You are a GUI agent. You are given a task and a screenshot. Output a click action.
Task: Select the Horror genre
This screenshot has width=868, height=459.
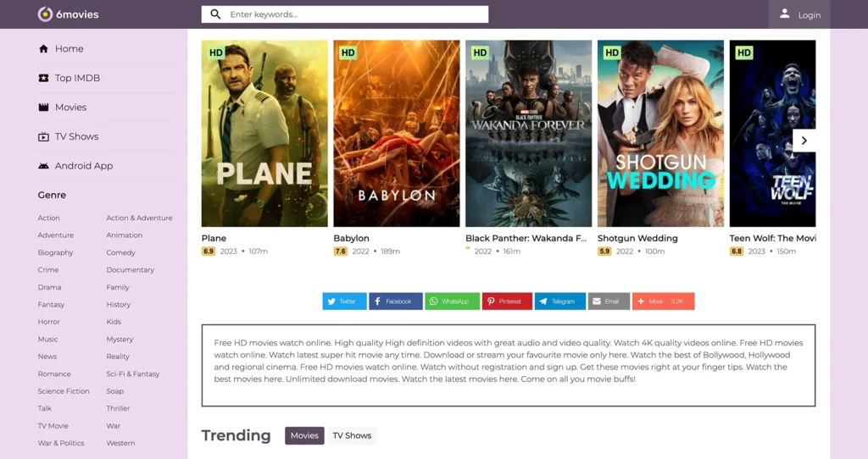coord(48,322)
